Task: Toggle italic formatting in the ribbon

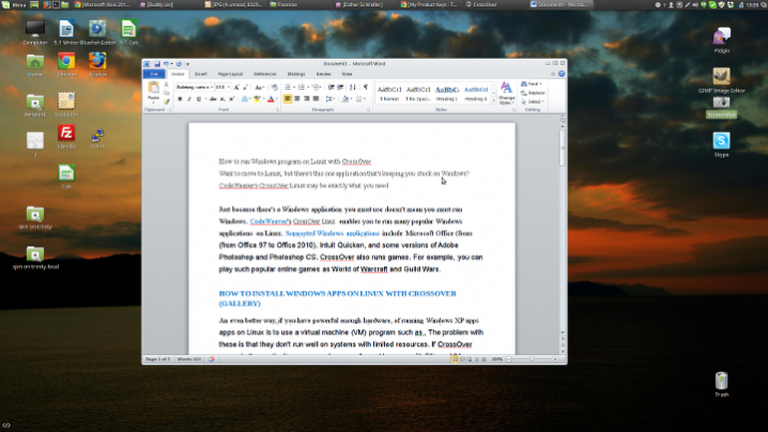Action: click(x=187, y=99)
